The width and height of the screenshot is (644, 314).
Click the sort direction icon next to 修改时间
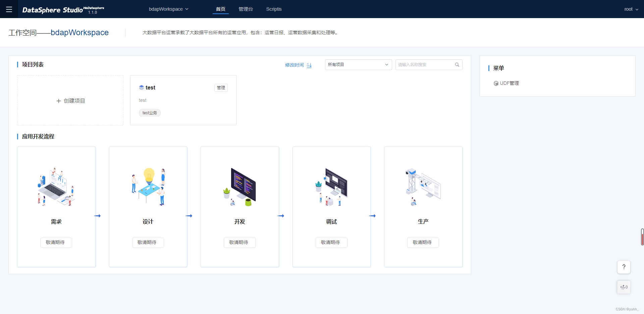tap(309, 65)
